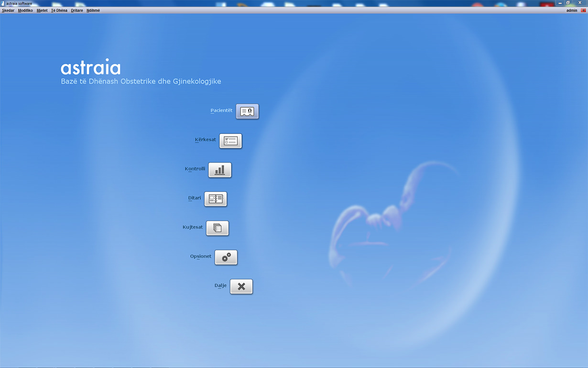
Task: Open Opsionet gears icon
Action: tap(226, 257)
